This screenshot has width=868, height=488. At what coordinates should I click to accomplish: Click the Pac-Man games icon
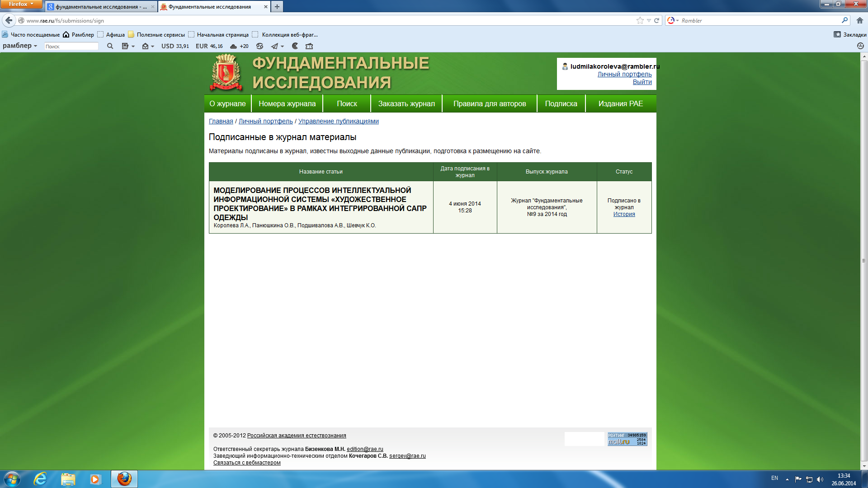coord(295,46)
